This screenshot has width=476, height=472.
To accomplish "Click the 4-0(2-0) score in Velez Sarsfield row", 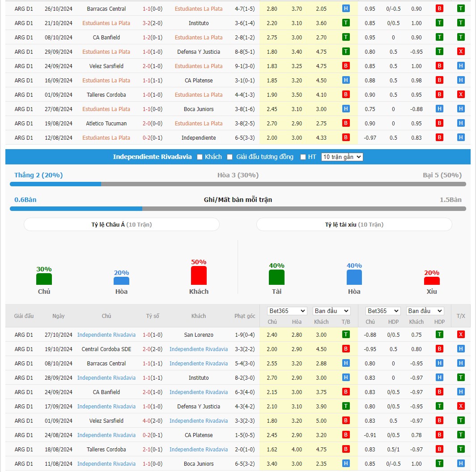I will point(153,421).
